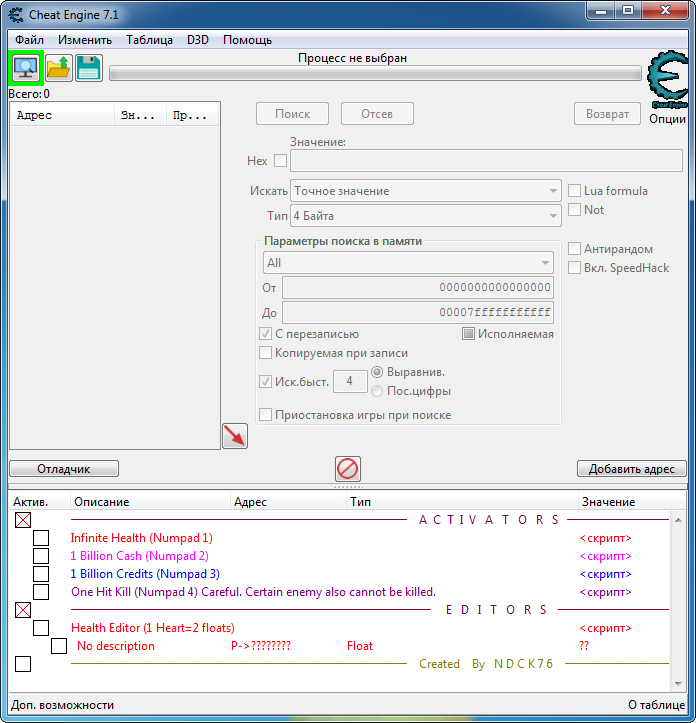Enable the Infinite Health script checkbox
Image resolution: width=696 pixels, height=723 pixels.
[x=41, y=538]
